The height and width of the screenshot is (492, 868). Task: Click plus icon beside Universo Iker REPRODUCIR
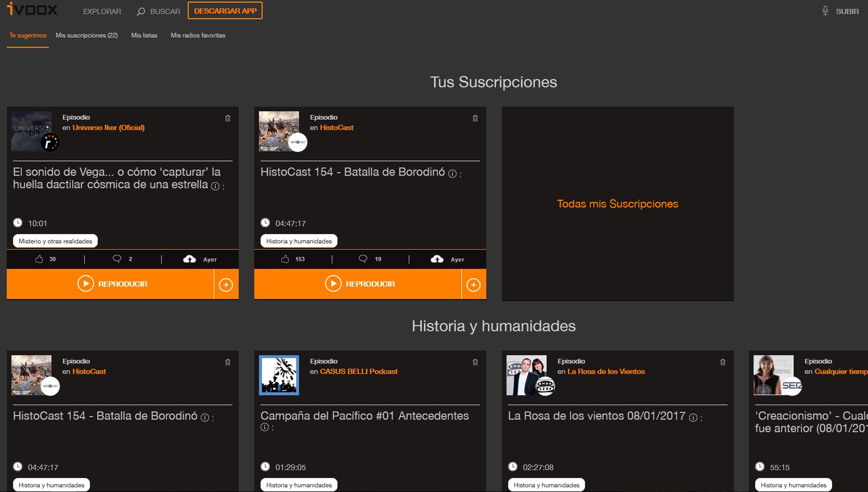tap(226, 284)
